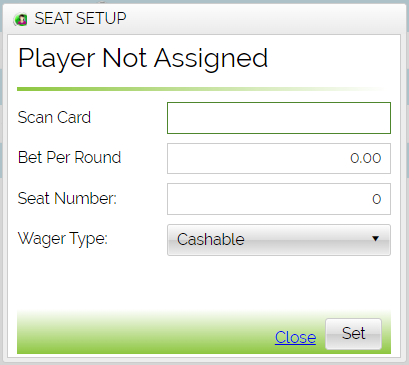Click the SEAT SETUP title text
Screen dimensions: 409x365
(80, 18)
